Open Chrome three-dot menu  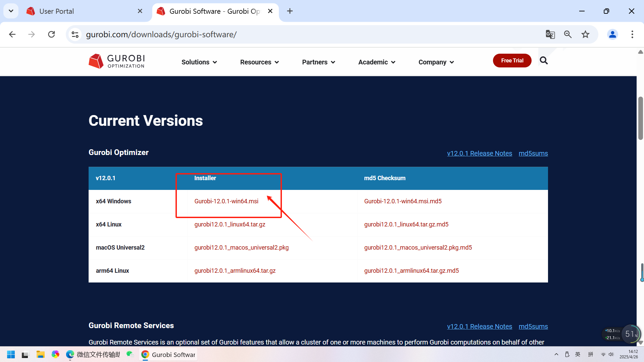pyautogui.click(x=632, y=34)
